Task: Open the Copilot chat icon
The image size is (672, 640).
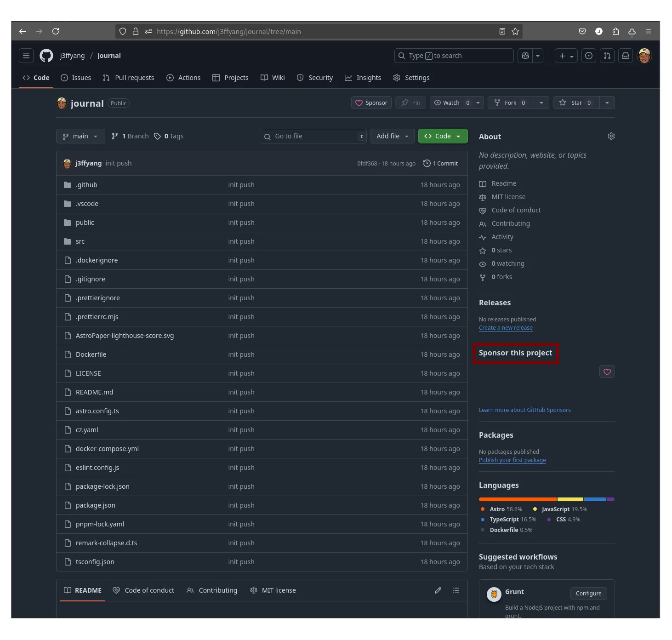Action: (x=525, y=56)
